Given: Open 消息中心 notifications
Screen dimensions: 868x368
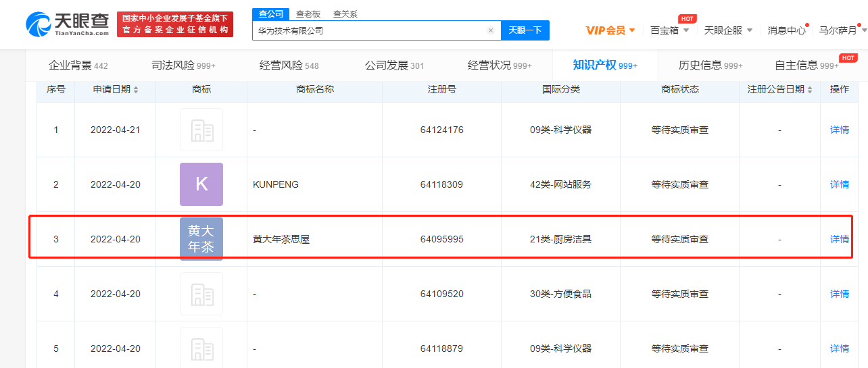Looking at the screenshot, I should [787, 30].
